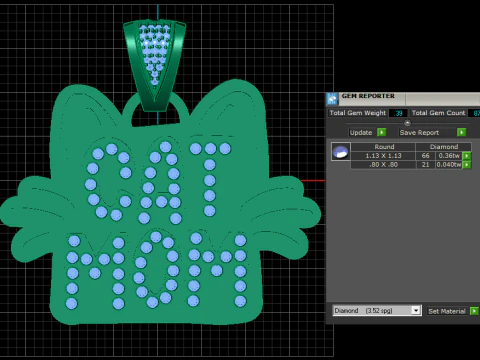Select the ".80 X .80" size cell
Screen dimensions: 480x360
383,165
